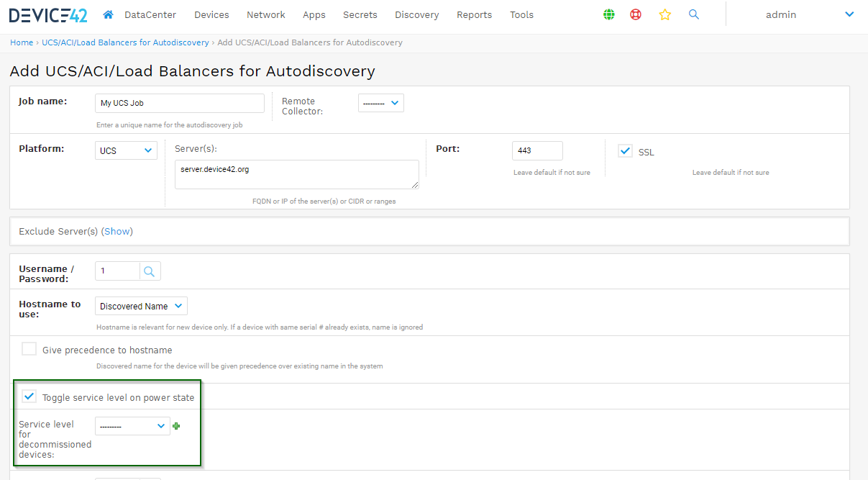Click the 'Discovered name for the device' note

[239, 366]
